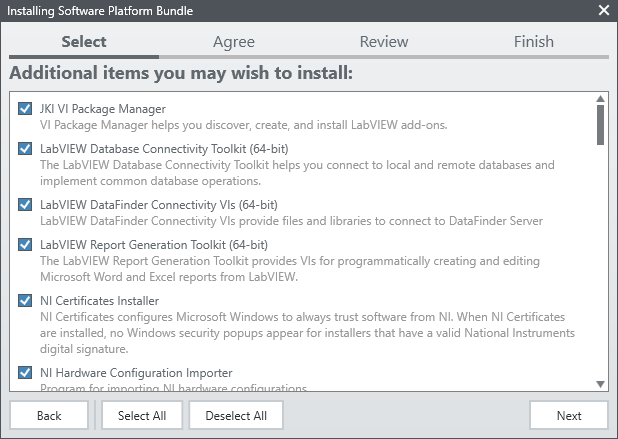This screenshot has height=439, width=618.
Task: Proceed with the Next button
Action: point(569,415)
